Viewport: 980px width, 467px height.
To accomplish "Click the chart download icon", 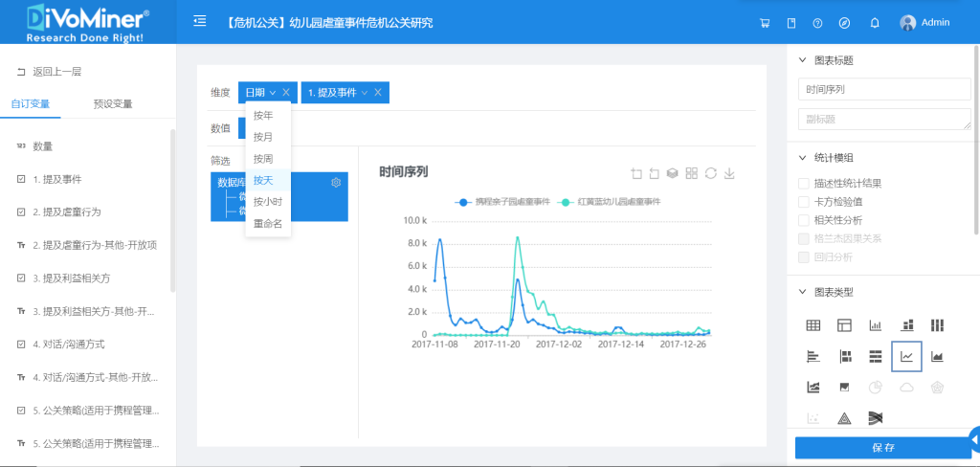I will click(729, 173).
